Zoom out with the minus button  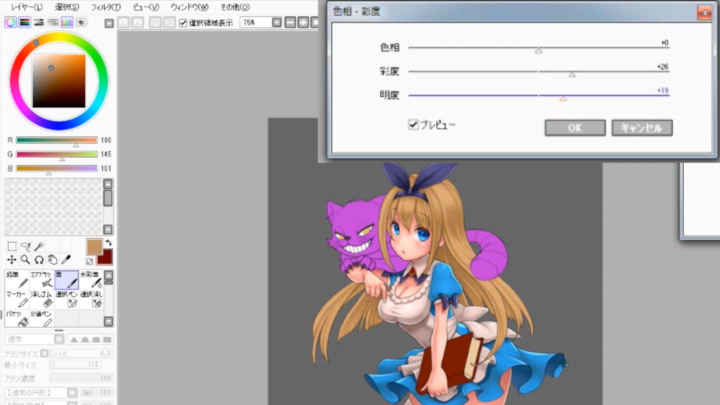coord(290,22)
